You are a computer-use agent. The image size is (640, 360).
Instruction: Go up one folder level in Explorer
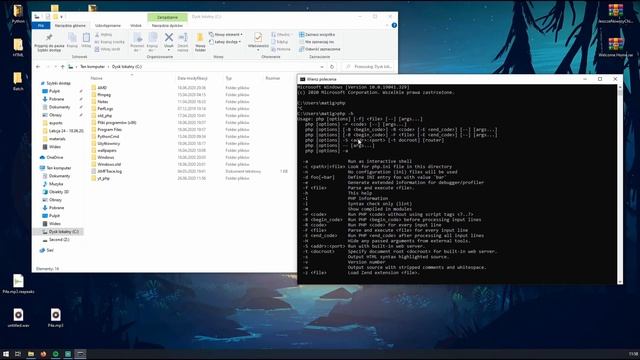click(62, 67)
